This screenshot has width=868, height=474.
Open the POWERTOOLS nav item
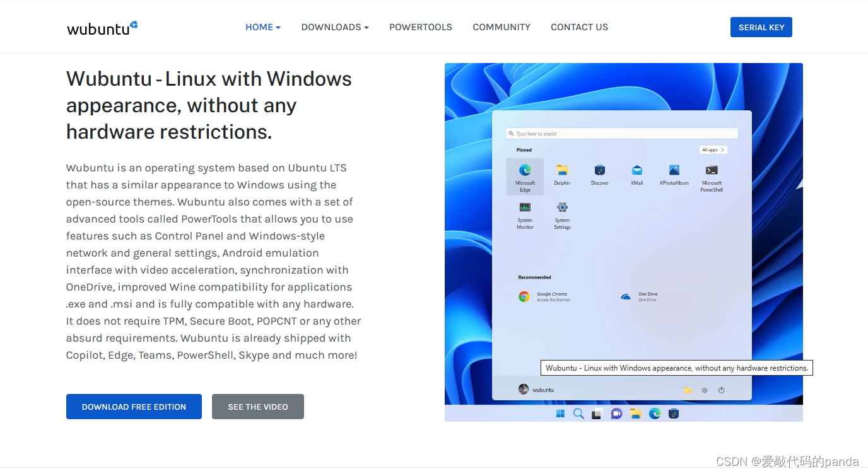pos(421,27)
